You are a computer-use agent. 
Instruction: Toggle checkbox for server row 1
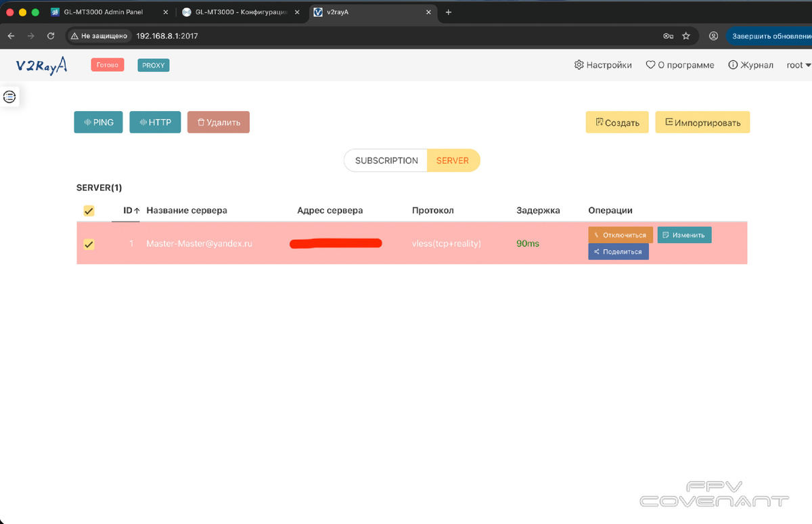coord(89,244)
